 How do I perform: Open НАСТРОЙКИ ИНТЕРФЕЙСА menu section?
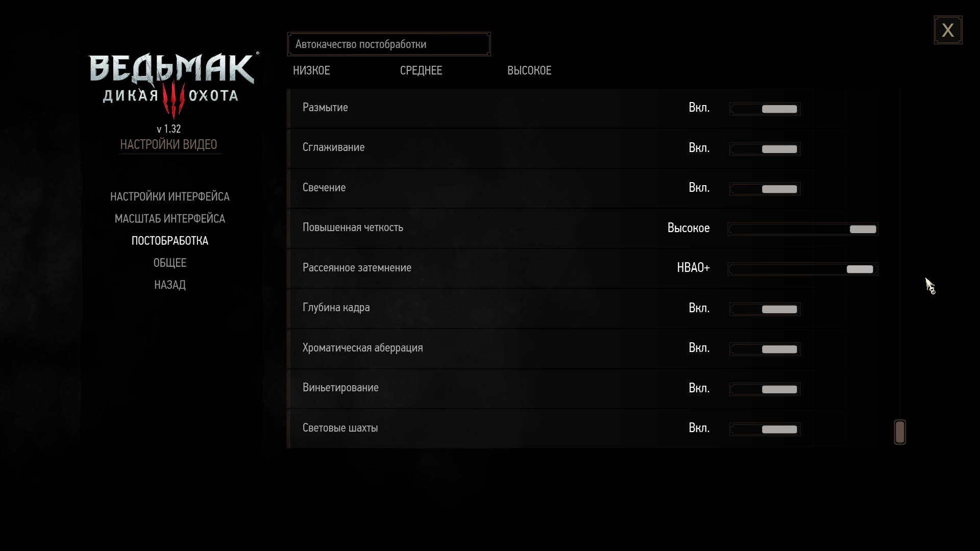(x=170, y=196)
